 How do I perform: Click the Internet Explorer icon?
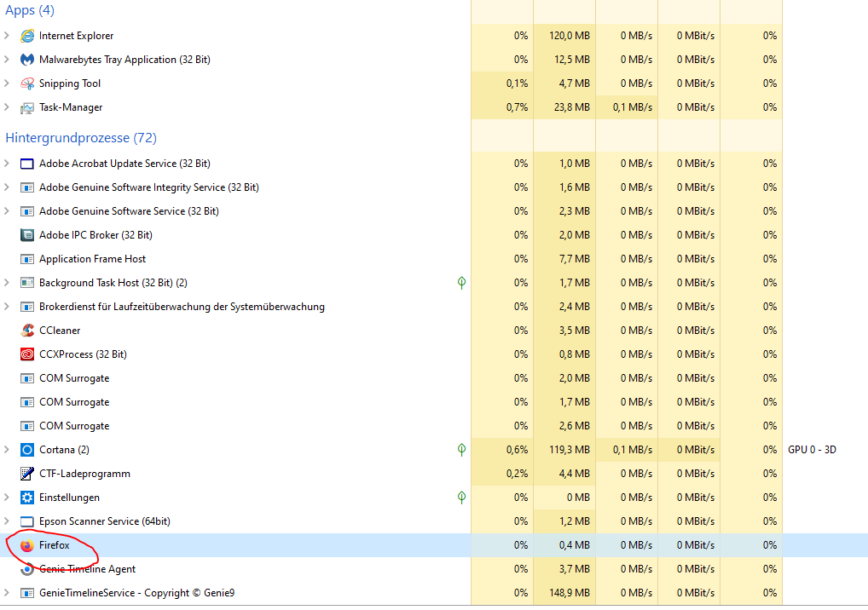tap(27, 36)
